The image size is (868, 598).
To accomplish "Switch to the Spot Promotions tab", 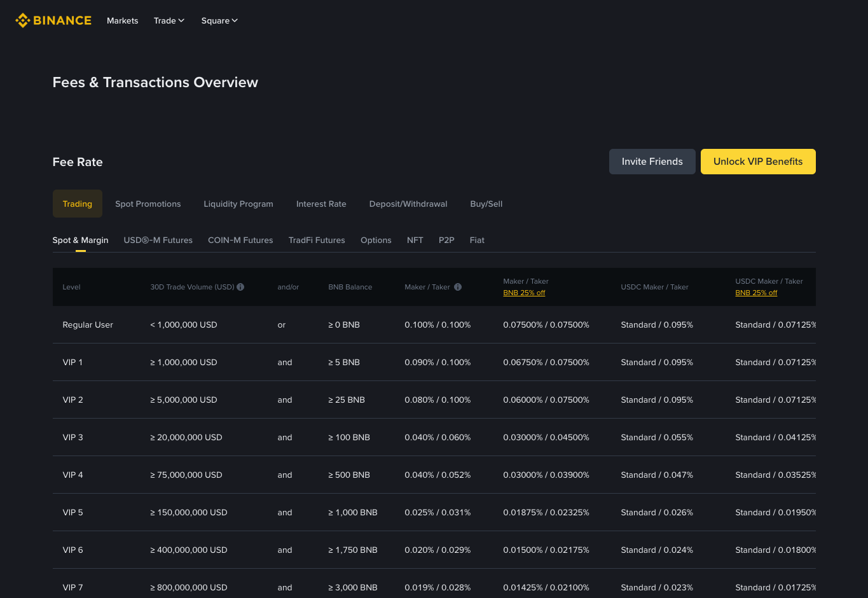I will (x=148, y=204).
